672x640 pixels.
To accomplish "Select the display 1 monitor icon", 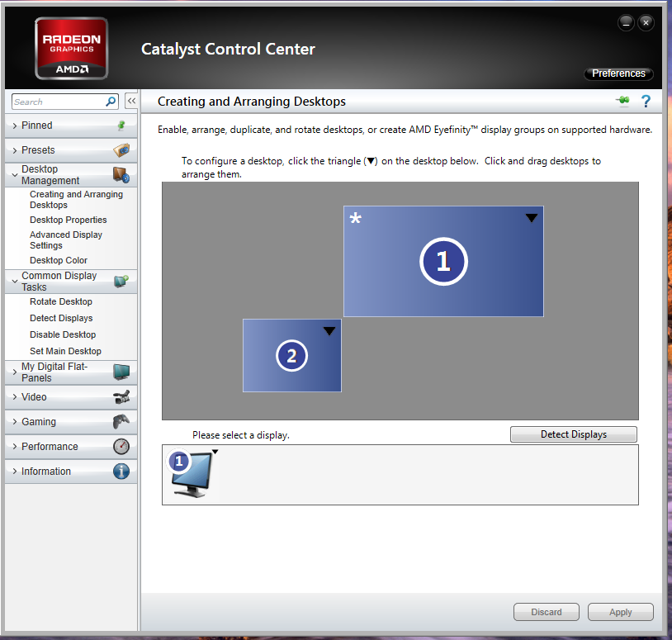I will point(191,474).
